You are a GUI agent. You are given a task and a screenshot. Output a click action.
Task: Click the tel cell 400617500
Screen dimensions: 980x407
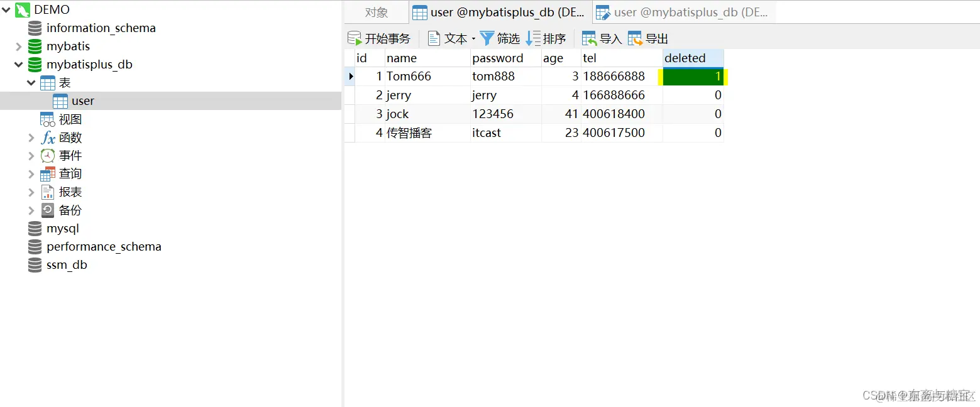(x=622, y=133)
